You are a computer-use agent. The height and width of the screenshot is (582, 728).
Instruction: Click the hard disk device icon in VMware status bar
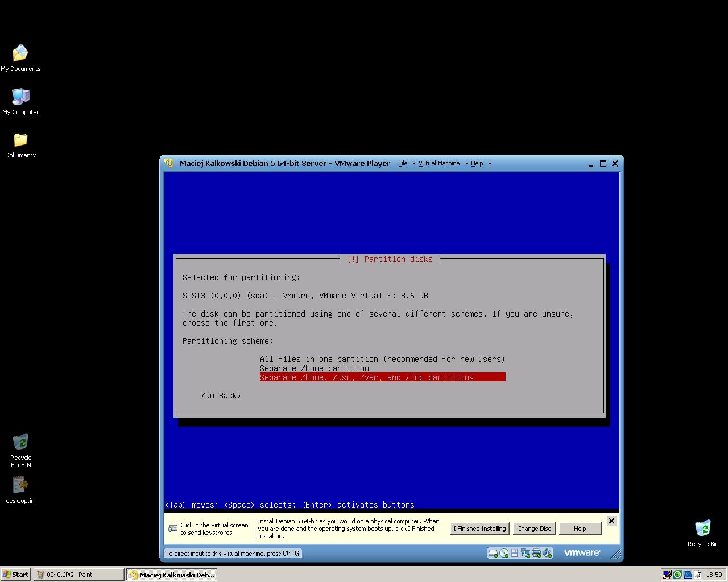pos(493,553)
